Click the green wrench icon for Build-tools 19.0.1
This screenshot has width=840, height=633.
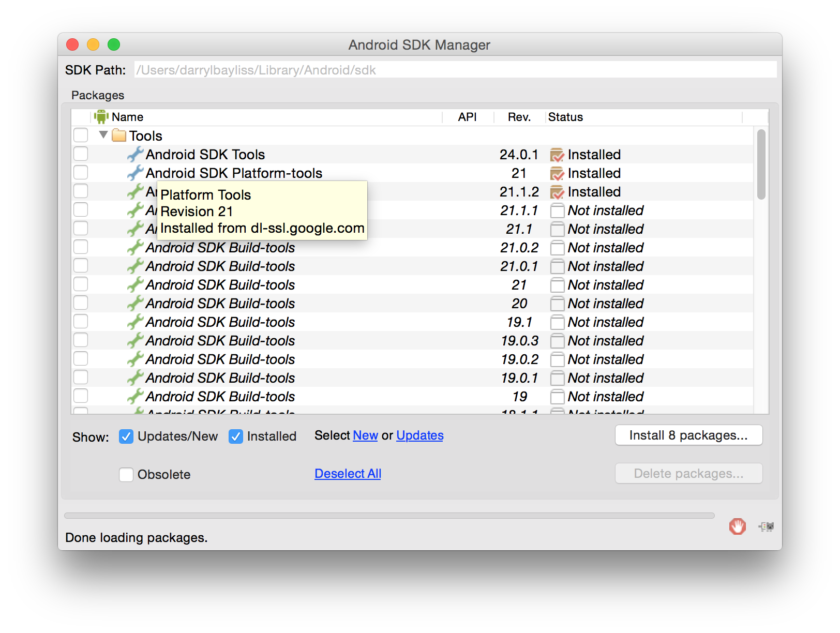(x=135, y=378)
